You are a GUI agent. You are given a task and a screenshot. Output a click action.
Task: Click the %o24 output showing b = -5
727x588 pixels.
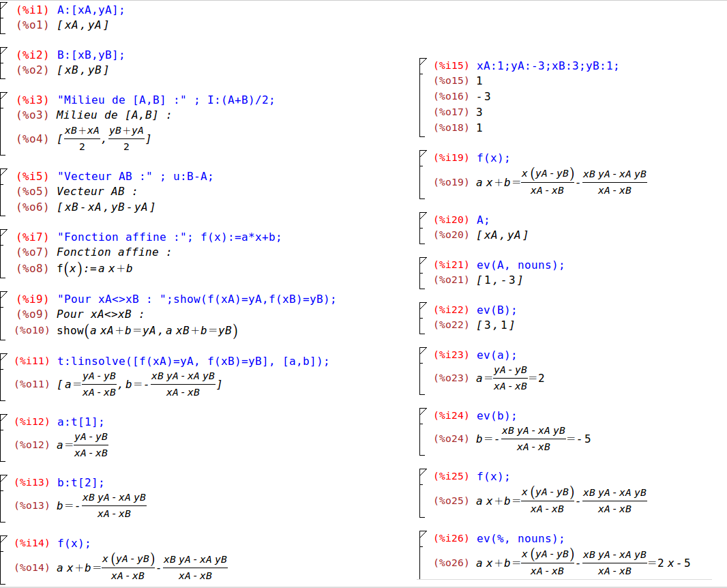[533, 439]
